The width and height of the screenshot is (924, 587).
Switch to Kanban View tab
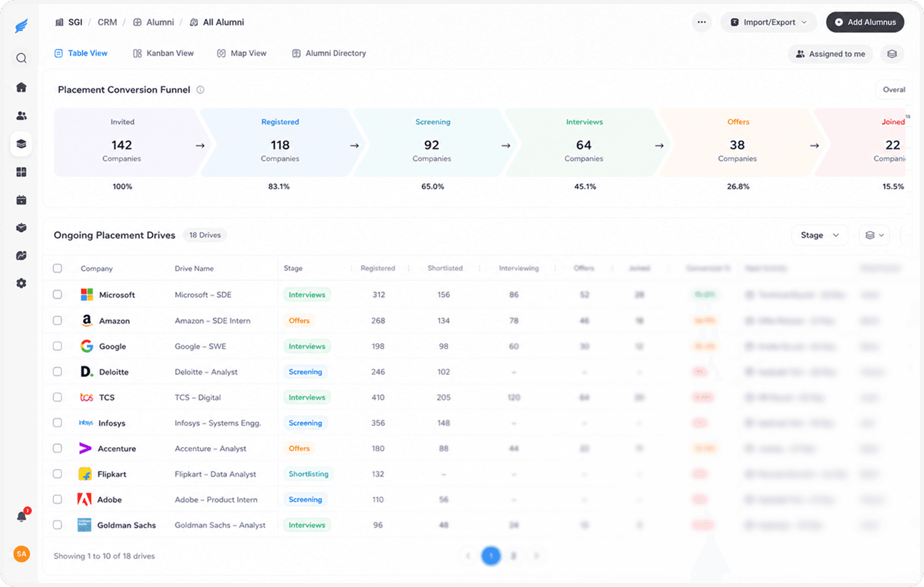pos(163,53)
